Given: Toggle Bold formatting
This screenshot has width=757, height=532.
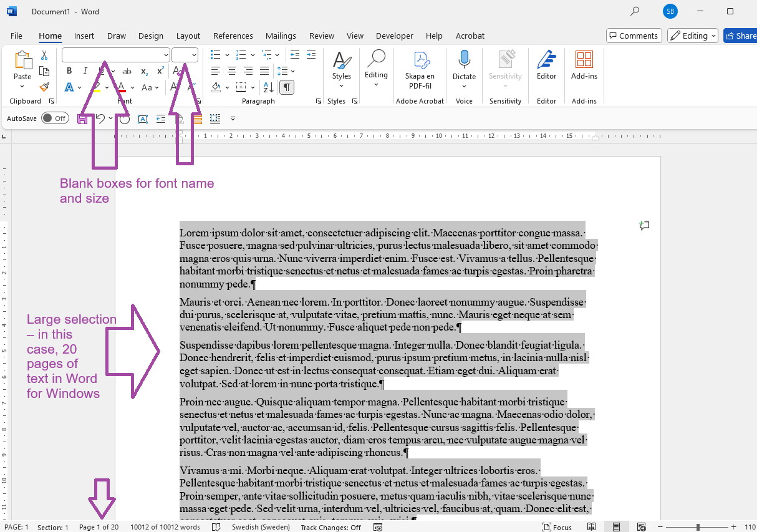Looking at the screenshot, I should point(69,71).
